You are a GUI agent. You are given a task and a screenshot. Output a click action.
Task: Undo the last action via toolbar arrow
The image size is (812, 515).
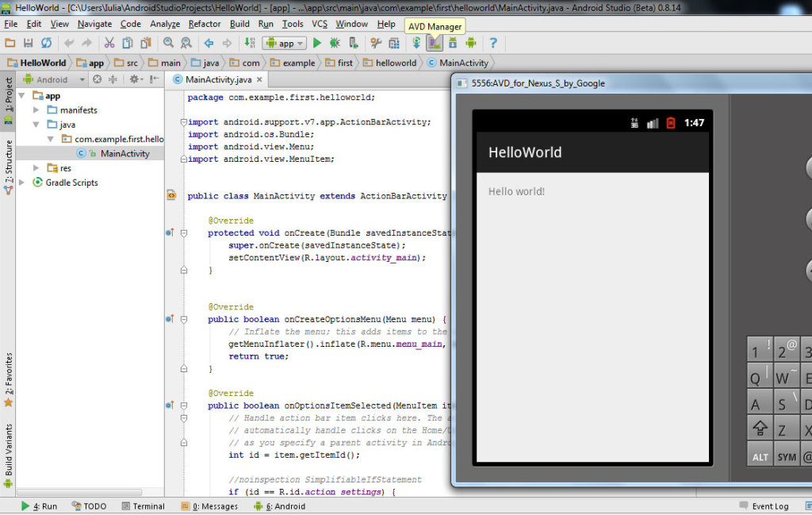click(x=69, y=44)
